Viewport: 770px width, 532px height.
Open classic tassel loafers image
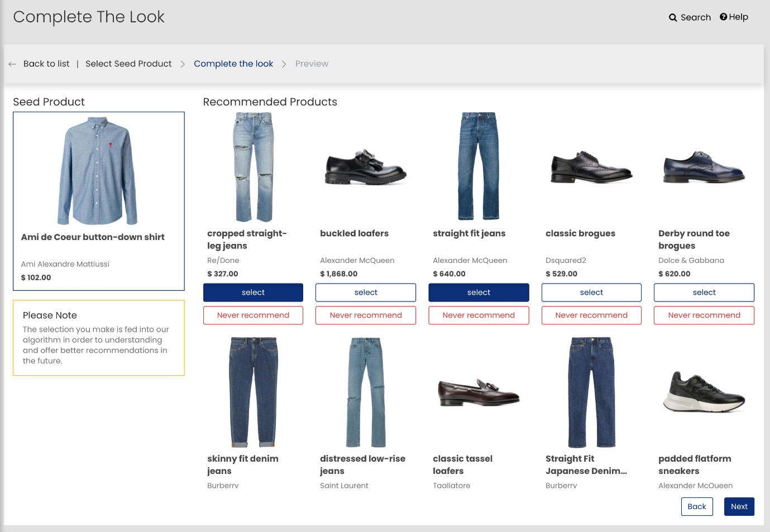[x=479, y=392]
